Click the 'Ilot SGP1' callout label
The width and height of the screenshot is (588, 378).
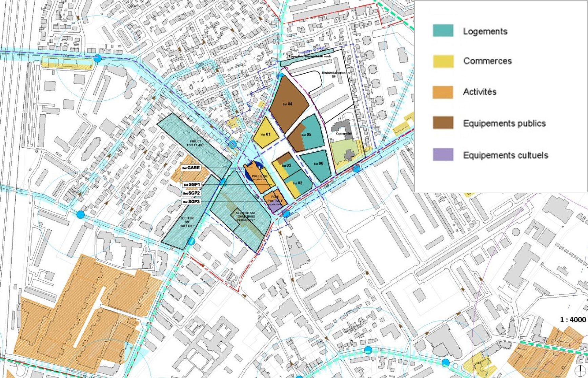point(192,185)
